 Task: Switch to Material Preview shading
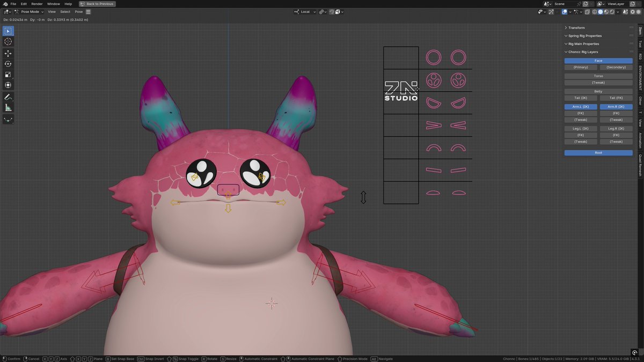coord(606,12)
